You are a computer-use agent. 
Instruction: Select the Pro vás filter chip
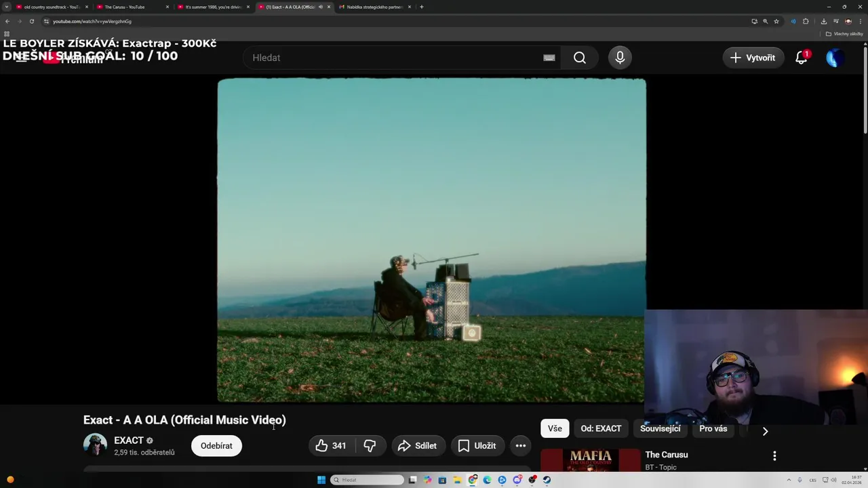713,428
